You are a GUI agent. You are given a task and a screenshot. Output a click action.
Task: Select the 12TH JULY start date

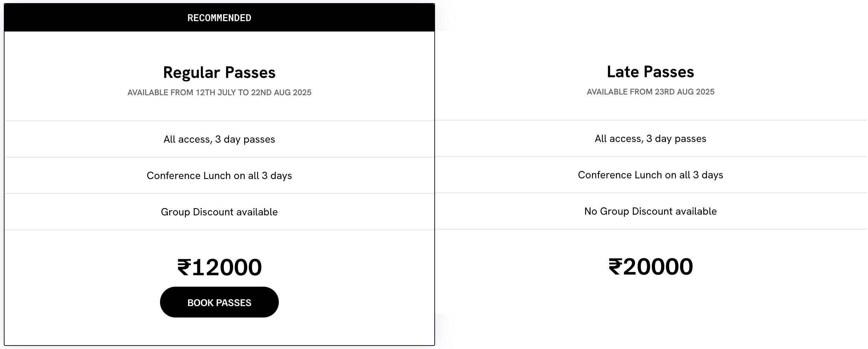215,93
